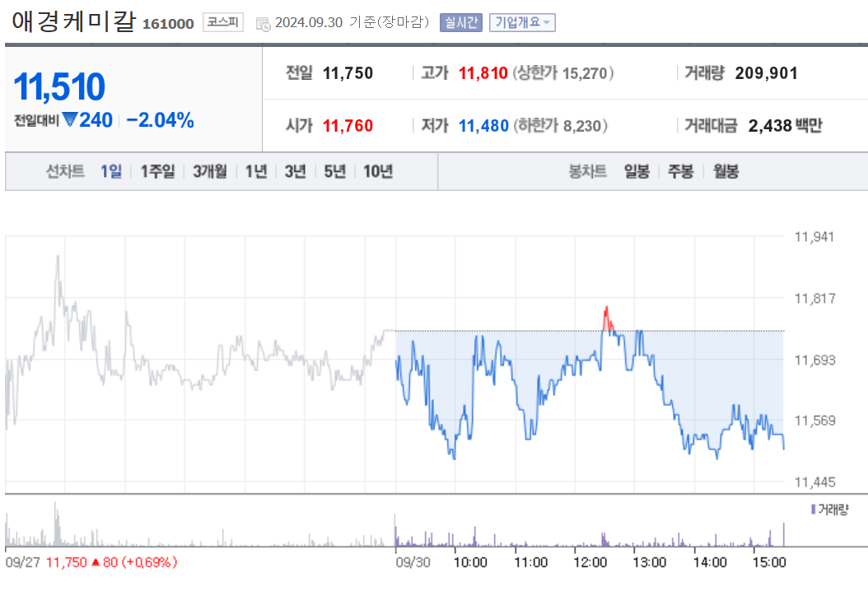Screen dimensions: 868x591
Task: Click the 11,569 price axis label
Action: coord(814,421)
